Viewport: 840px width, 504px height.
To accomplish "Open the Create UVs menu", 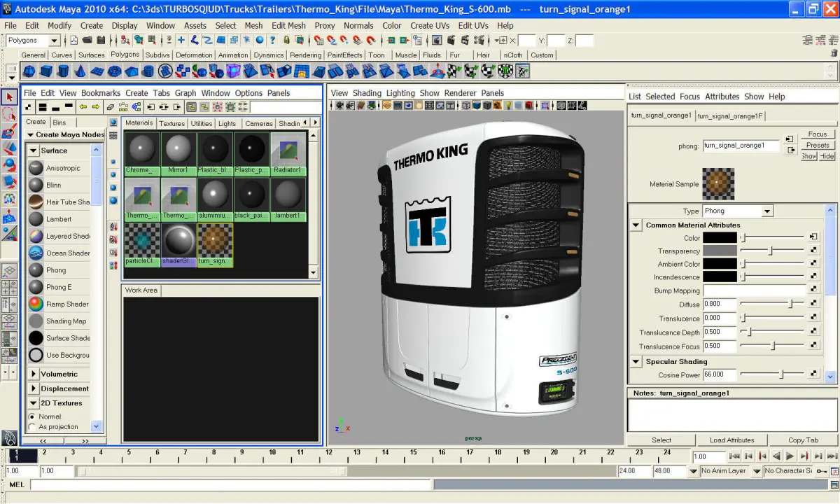I will click(430, 25).
